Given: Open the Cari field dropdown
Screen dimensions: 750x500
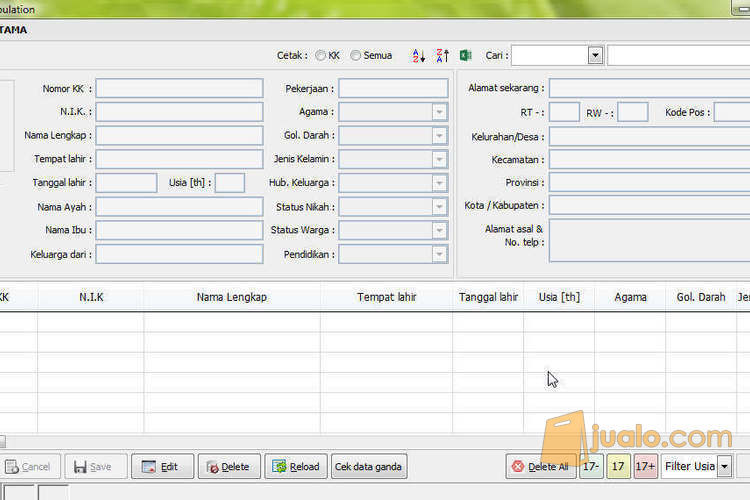Looking at the screenshot, I should (595, 56).
